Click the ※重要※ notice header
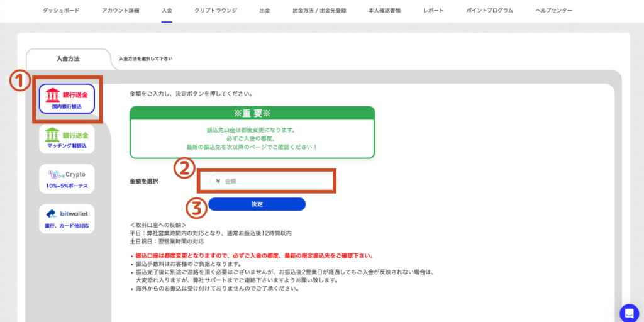The image size is (644, 322). (x=252, y=113)
